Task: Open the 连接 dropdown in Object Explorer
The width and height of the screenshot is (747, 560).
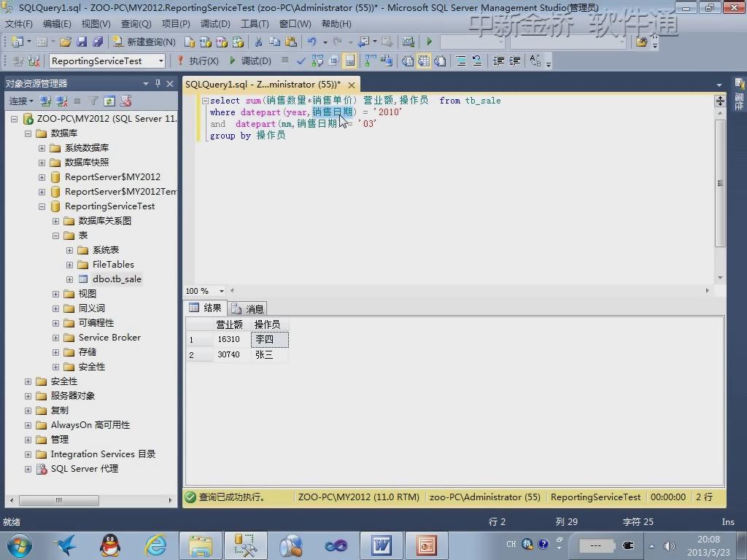Action: pyautogui.click(x=21, y=101)
